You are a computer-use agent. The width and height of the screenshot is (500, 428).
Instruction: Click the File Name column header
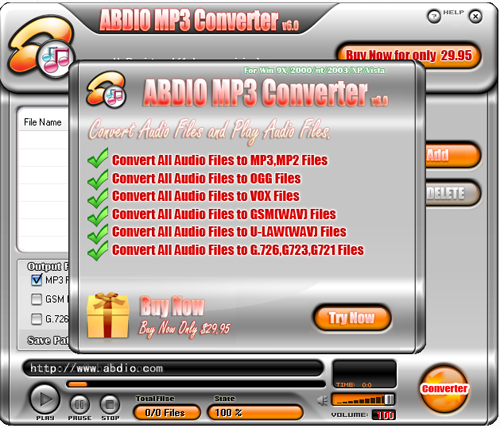pyautogui.click(x=43, y=122)
